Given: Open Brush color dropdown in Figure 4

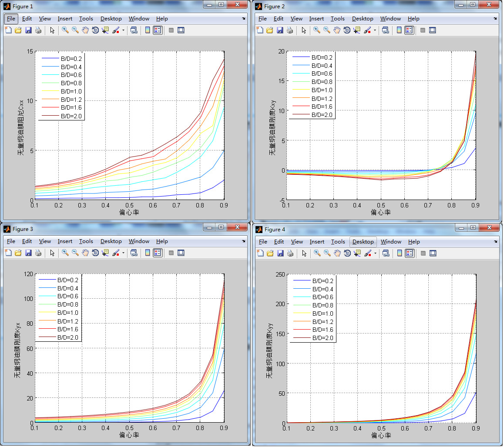Looking at the screenshot, I should (x=375, y=254).
